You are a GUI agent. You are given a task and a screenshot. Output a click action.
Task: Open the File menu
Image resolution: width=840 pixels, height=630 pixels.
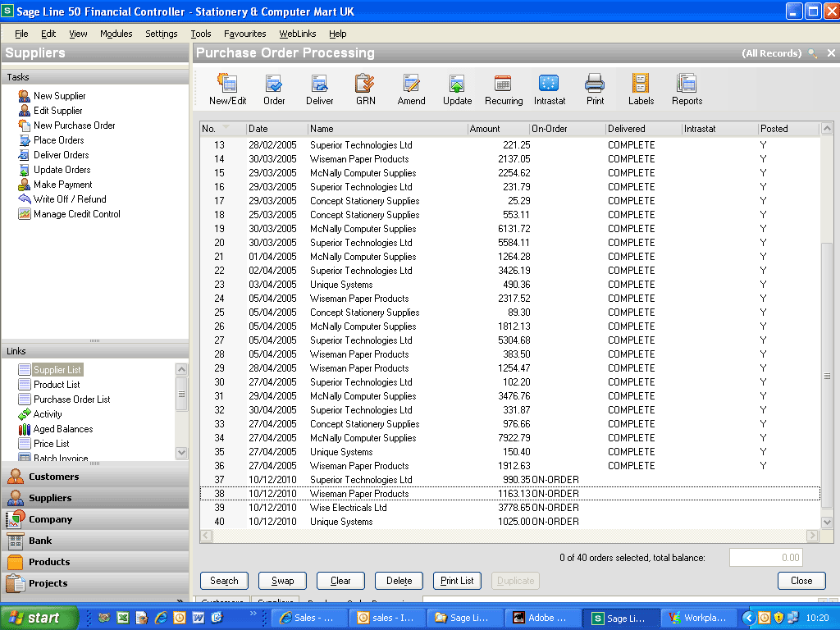[x=21, y=34]
